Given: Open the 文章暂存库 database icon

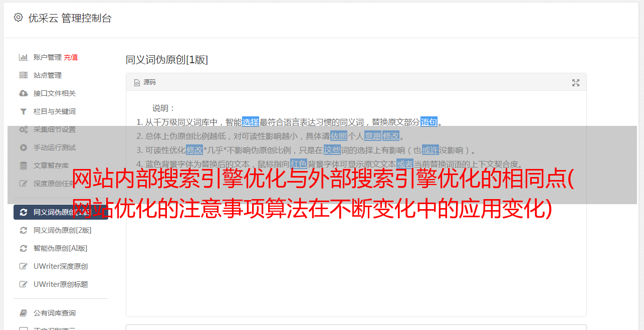Looking at the screenshot, I should 23,166.
